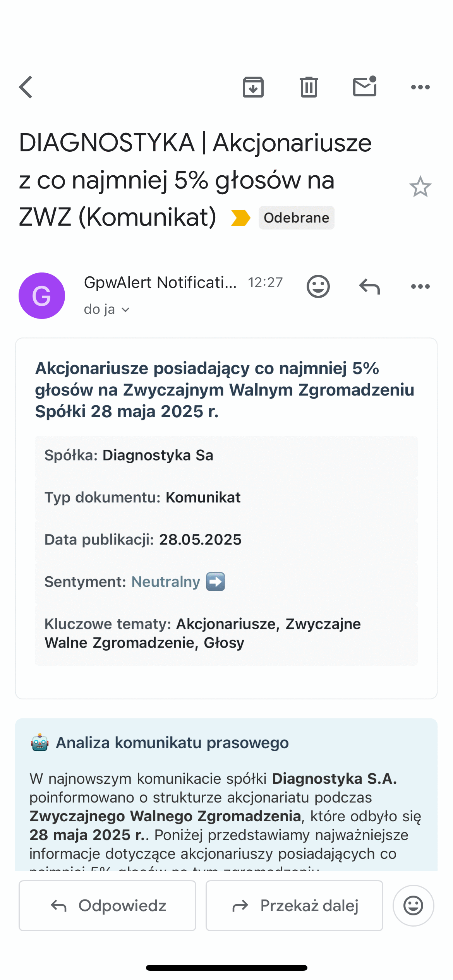The image size is (453, 980).
Task: Open the Neutralny sentiment link
Action: tap(165, 581)
